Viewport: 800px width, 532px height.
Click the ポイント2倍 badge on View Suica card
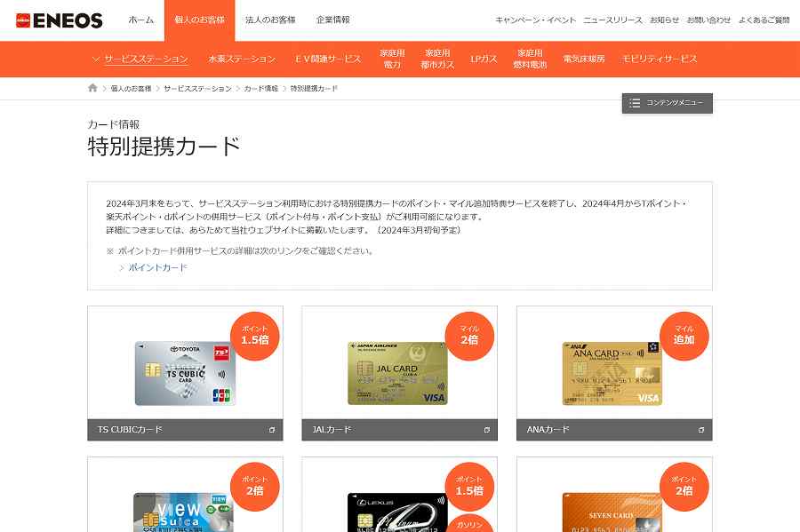(x=254, y=487)
